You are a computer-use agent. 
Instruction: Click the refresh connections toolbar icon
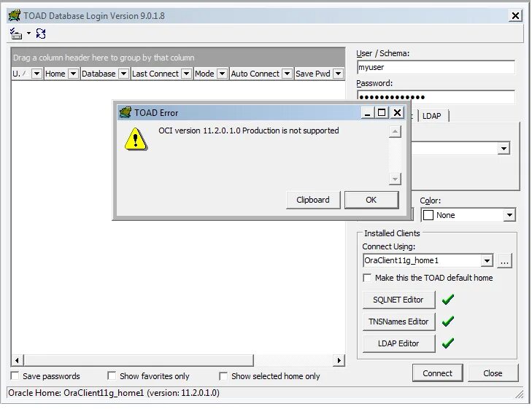(x=41, y=34)
